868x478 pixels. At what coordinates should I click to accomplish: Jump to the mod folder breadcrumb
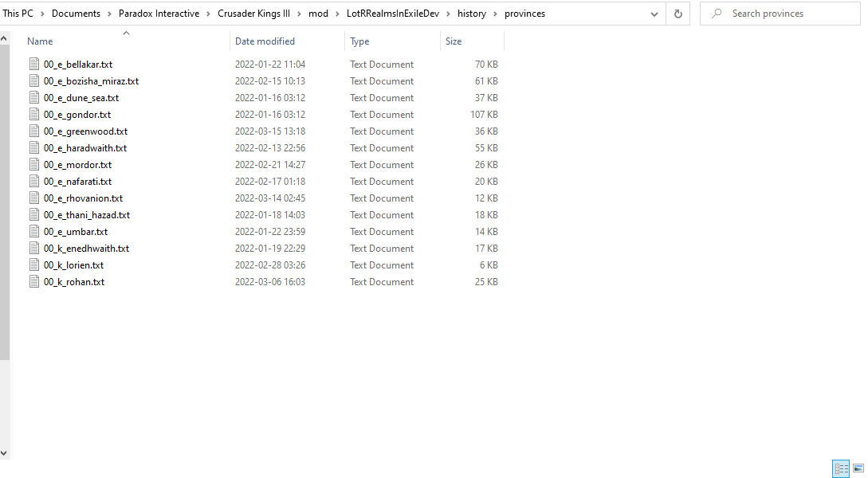[x=318, y=14]
